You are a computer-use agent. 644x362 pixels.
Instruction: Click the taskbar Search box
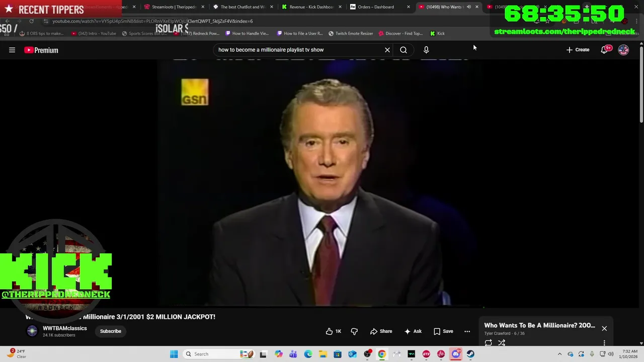tap(219, 354)
